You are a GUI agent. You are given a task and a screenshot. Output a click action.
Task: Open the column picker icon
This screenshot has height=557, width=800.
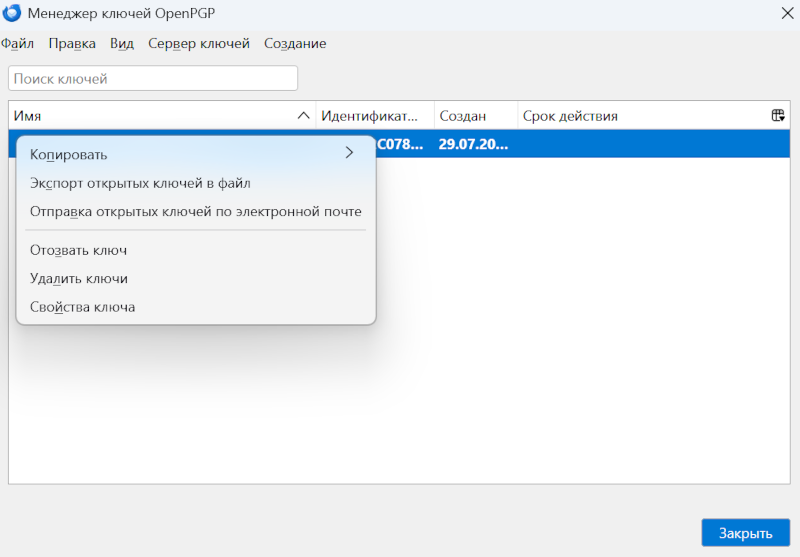778,116
